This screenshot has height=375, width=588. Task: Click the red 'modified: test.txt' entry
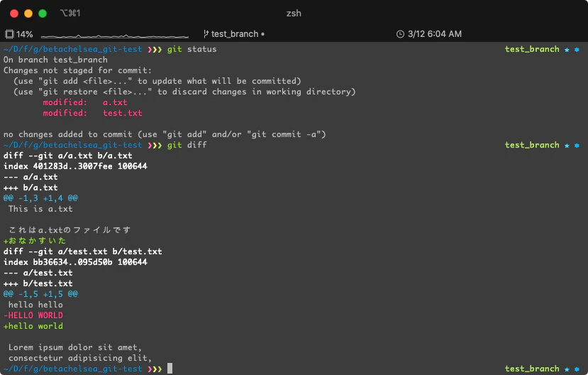pos(92,113)
